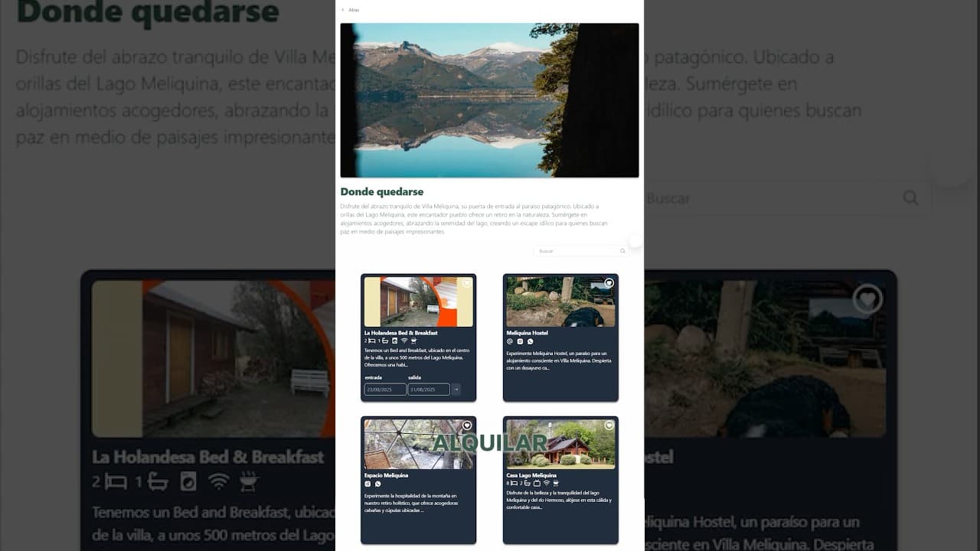Click the description starting 'Tenemos un Bed and Breakfast'
The width and height of the screenshot is (980, 551).
(417, 357)
